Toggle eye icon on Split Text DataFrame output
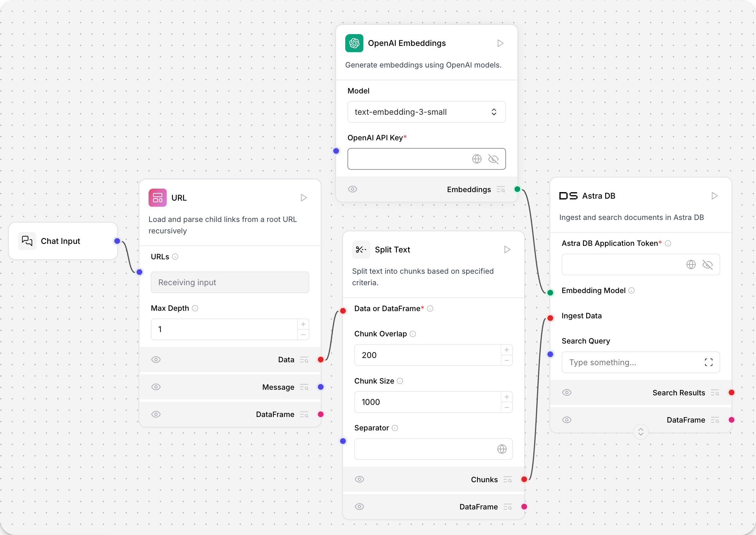 click(359, 507)
